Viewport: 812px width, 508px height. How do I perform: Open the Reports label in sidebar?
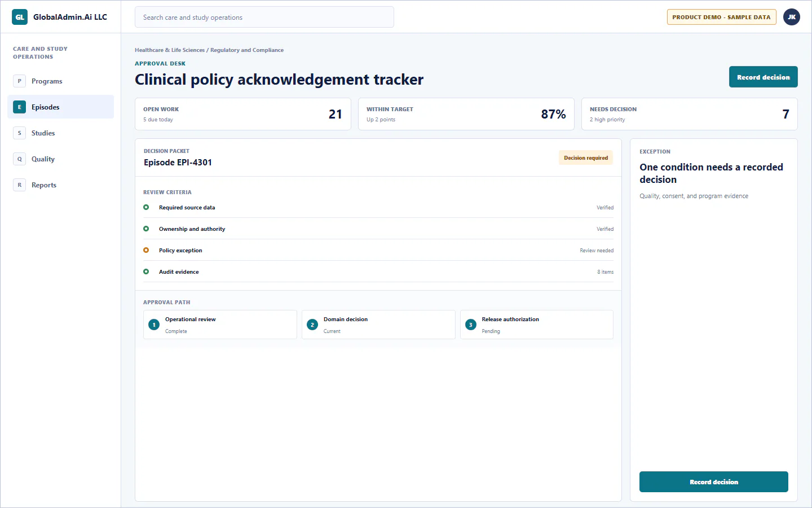tap(44, 185)
